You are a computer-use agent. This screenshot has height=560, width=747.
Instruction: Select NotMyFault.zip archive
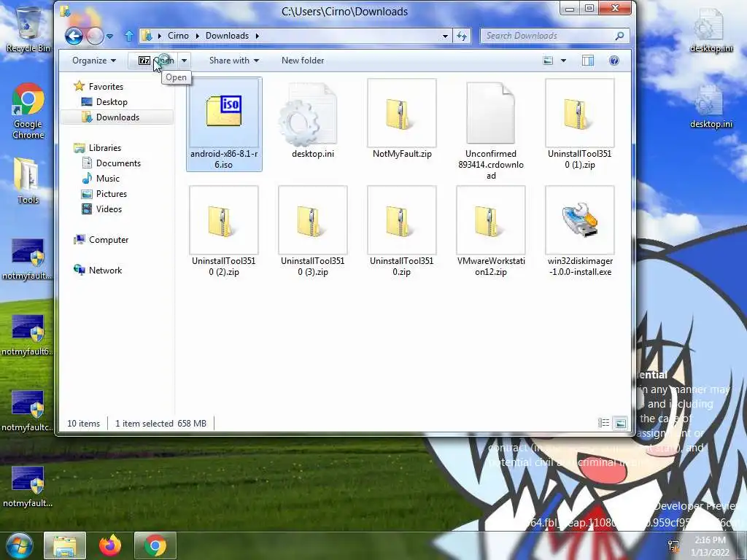[402, 119]
